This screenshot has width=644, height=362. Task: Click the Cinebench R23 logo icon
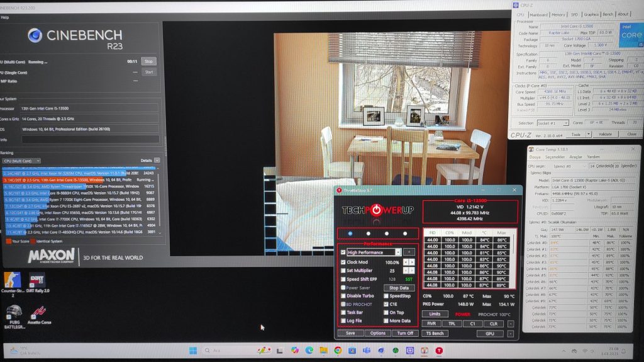pos(35,35)
